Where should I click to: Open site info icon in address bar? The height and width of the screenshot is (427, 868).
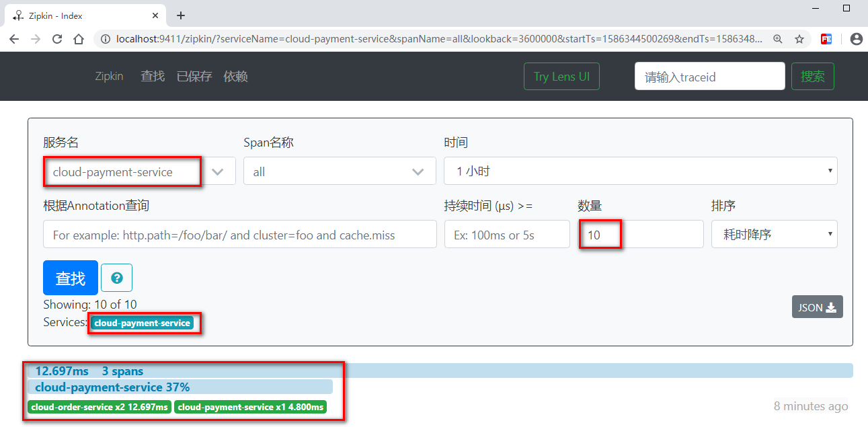coord(106,40)
